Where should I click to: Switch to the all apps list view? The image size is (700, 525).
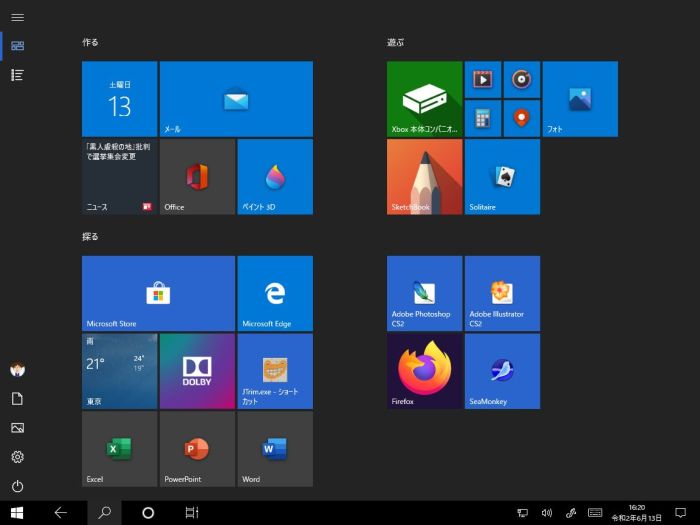(x=17, y=75)
